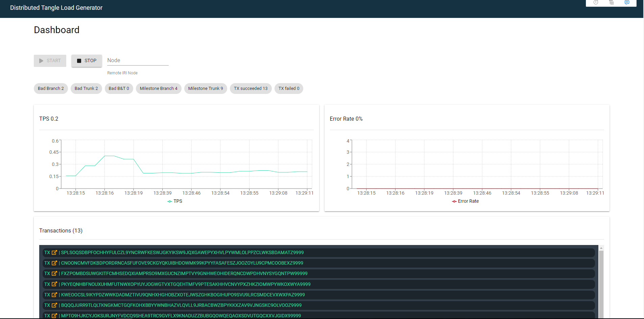Click the 0.45 y-axis label on the TPS chart
This screenshot has height=319, width=644.
coord(54,152)
